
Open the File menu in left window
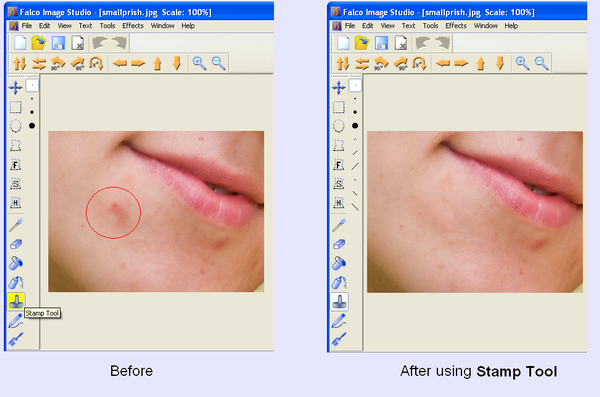click(27, 26)
